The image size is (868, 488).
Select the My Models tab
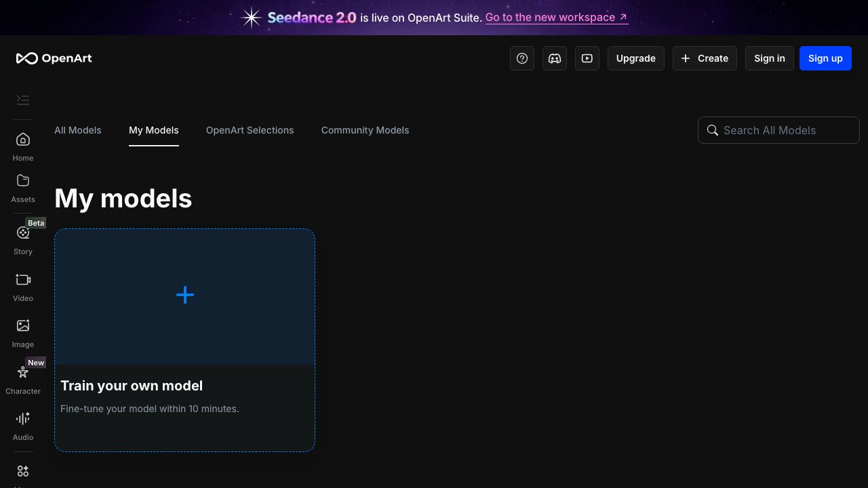tap(154, 130)
